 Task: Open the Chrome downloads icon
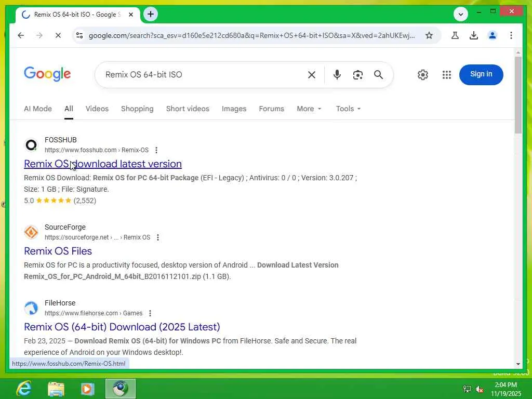pos(474,35)
